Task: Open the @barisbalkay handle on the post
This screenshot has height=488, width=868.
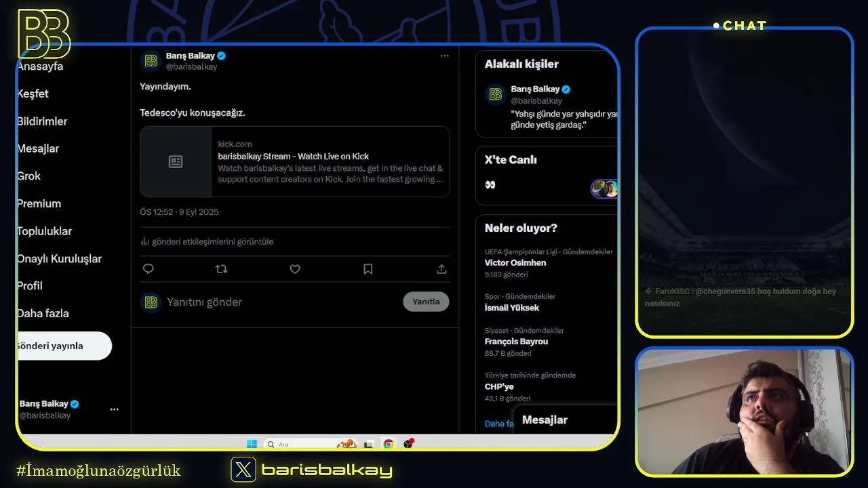Action: (x=191, y=67)
